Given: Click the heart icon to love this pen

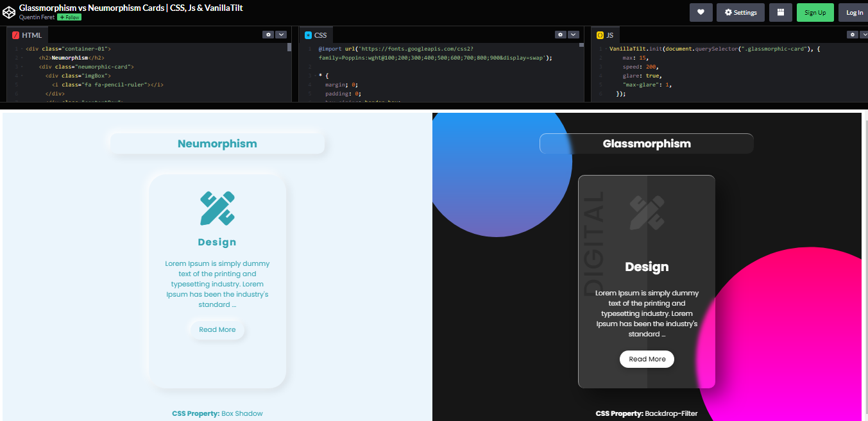Looking at the screenshot, I should [701, 12].
